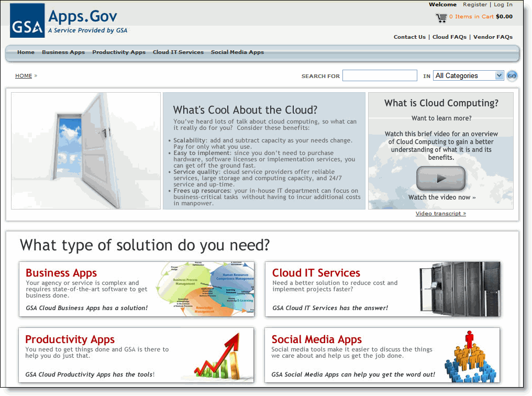Click '0 Items in Cart' link
The width and height of the screenshot is (532, 396).
[x=471, y=17]
